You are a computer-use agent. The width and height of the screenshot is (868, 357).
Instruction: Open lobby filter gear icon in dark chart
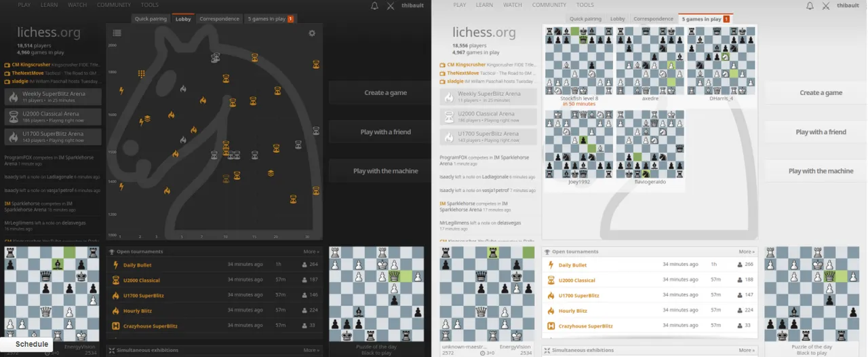click(x=312, y=33)
